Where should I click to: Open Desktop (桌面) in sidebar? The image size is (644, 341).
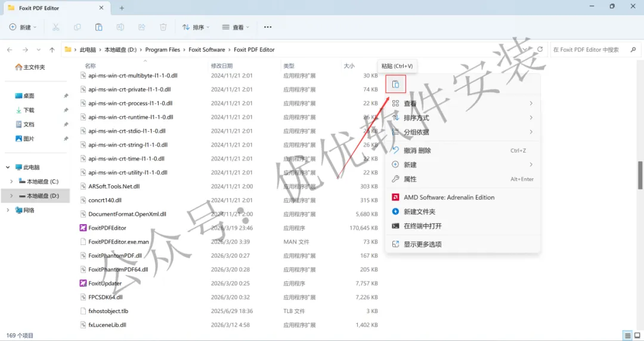pos(24,96)
